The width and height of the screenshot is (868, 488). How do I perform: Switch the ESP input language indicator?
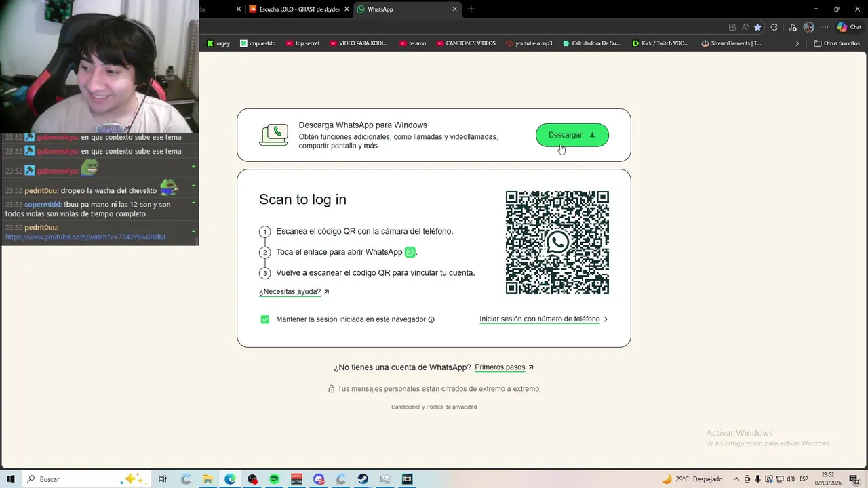coord(804,479)
